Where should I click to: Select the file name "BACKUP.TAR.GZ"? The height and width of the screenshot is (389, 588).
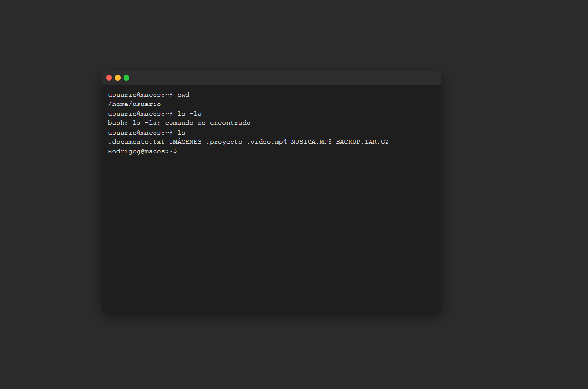point(362,142)
